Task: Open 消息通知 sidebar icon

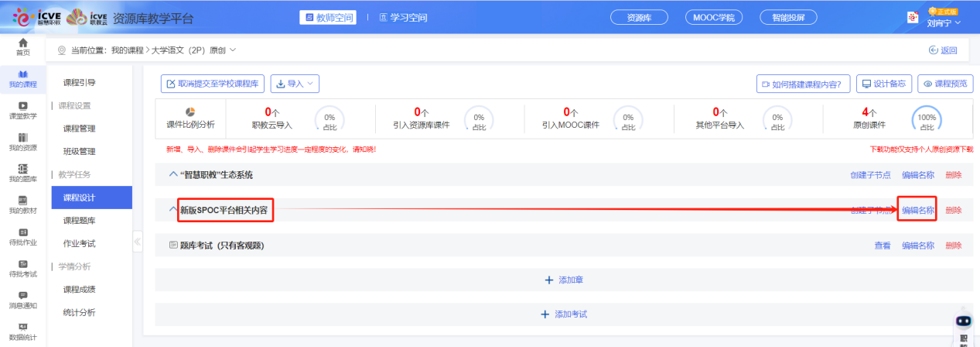Action: point(23,295)
